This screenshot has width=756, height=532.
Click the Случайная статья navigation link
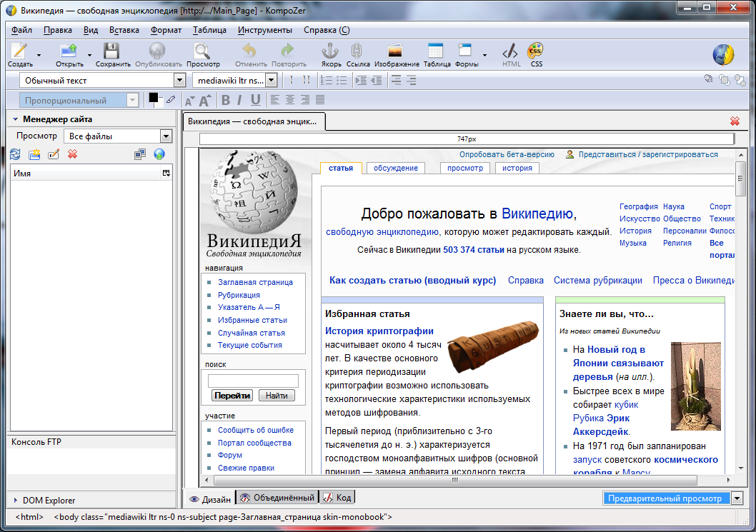pos(252,333)
